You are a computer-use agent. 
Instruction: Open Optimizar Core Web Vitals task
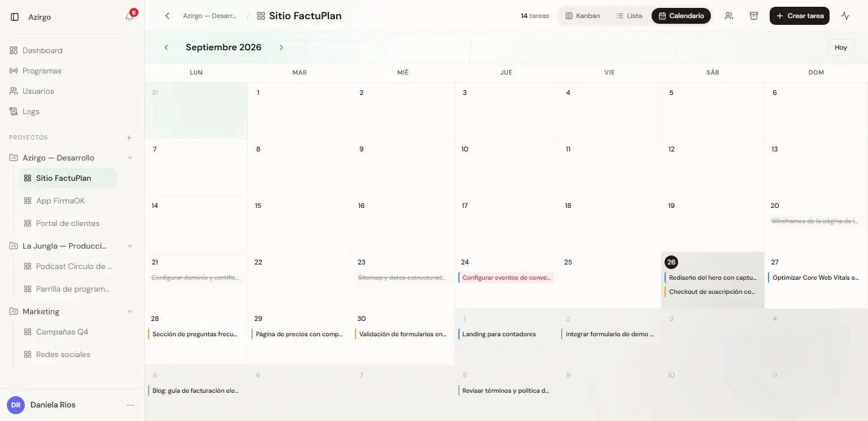815,277
